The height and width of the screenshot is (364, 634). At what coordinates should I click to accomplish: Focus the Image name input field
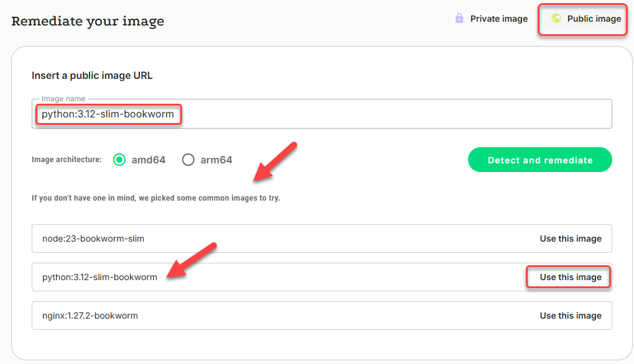click(x=322, y=114)
